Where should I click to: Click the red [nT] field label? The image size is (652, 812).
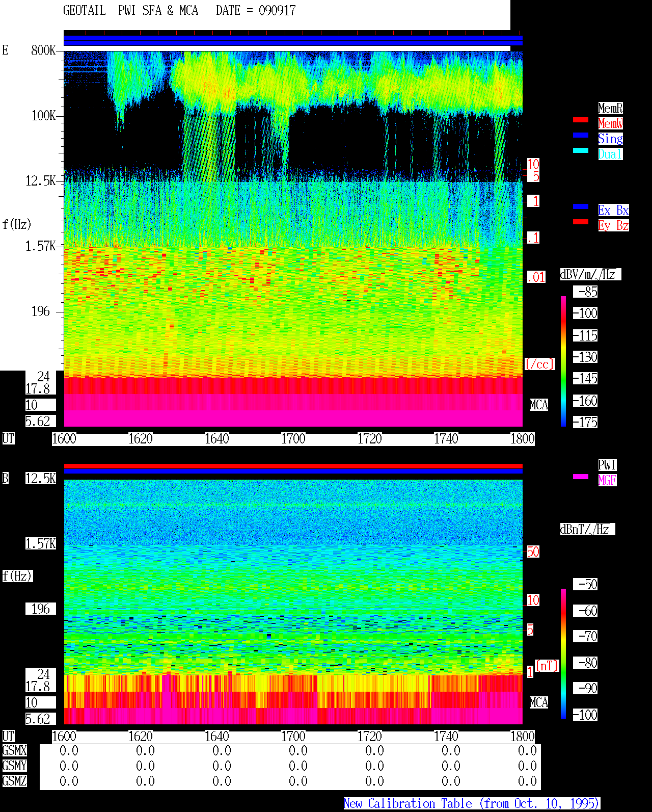(x=547, y=666)
